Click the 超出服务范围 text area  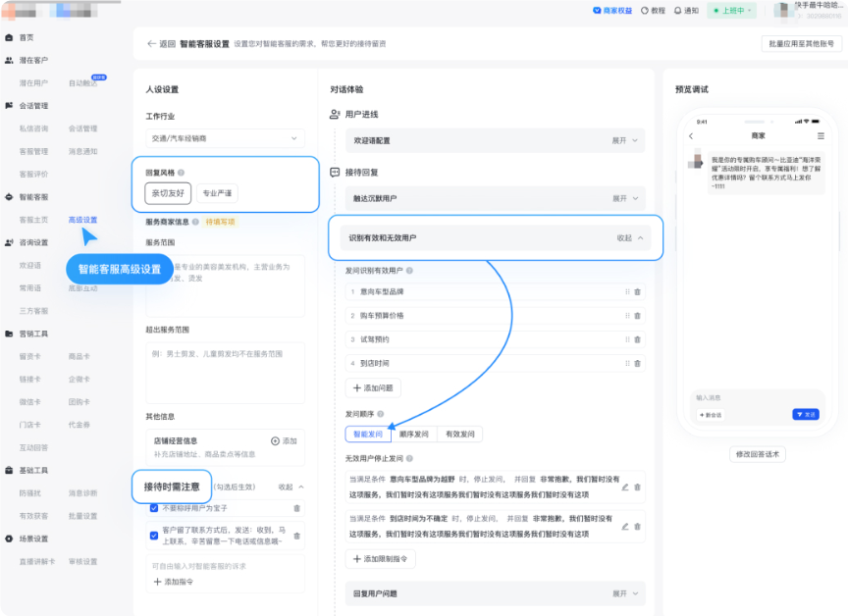pyautogui.click(x=225, y=373)
